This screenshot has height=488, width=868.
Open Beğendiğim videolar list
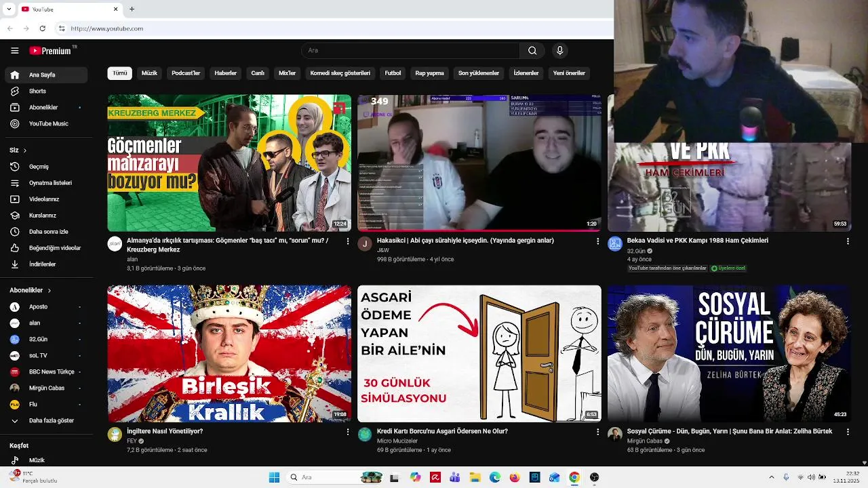(46, 248)
